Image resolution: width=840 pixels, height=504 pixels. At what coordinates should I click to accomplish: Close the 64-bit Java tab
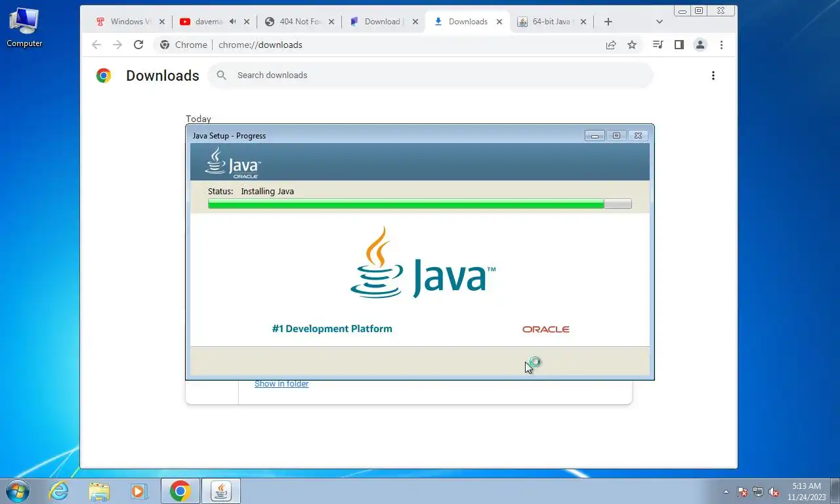pyautogui.click(x=583, y=22)
